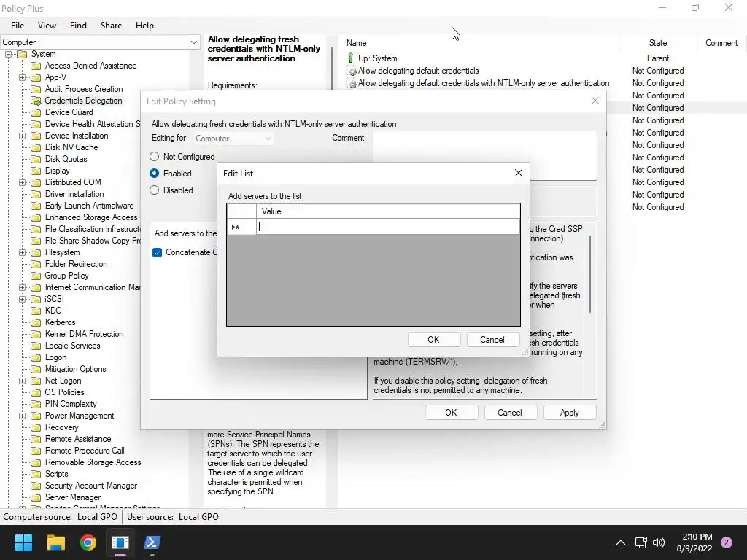Click the Value input cell
Image resolution: width=747 pixels, height=560 pixels.
pyautogui.click(x=388, y=227)
